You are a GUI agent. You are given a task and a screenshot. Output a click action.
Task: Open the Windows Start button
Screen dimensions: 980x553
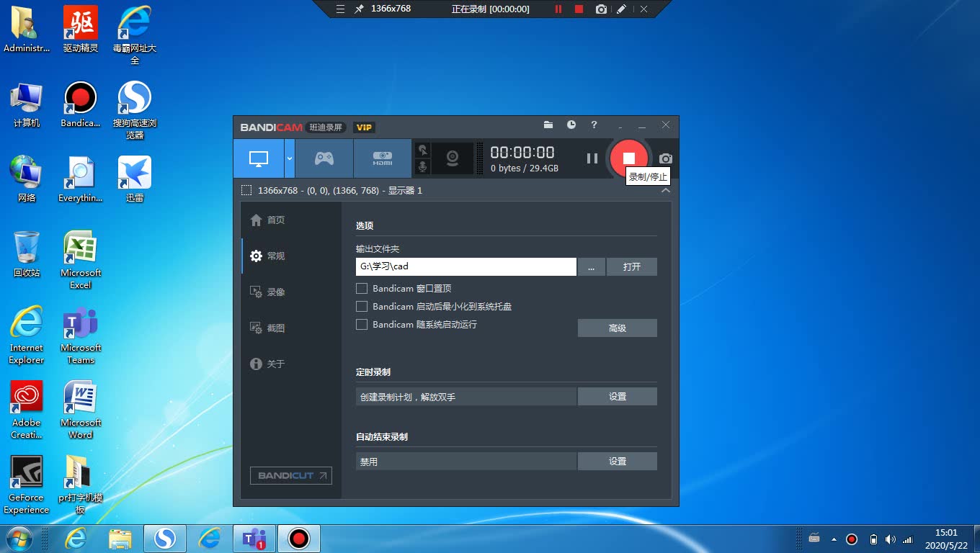[x=19, y=539]
